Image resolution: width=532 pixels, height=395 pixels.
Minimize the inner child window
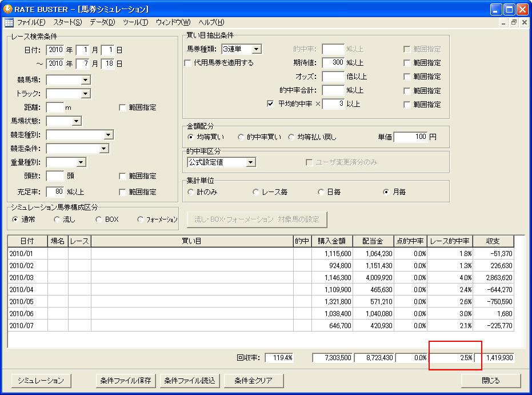point(503,22)
